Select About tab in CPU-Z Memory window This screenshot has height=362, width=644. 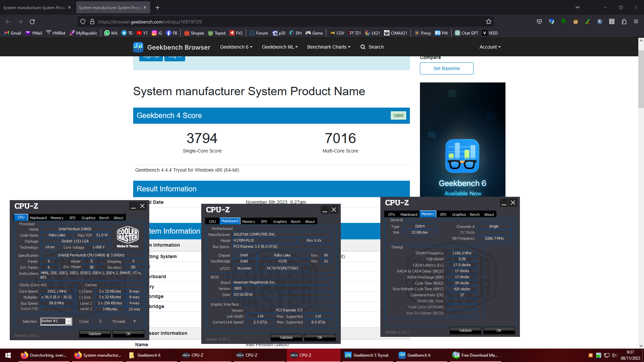[x=489, y=215]
